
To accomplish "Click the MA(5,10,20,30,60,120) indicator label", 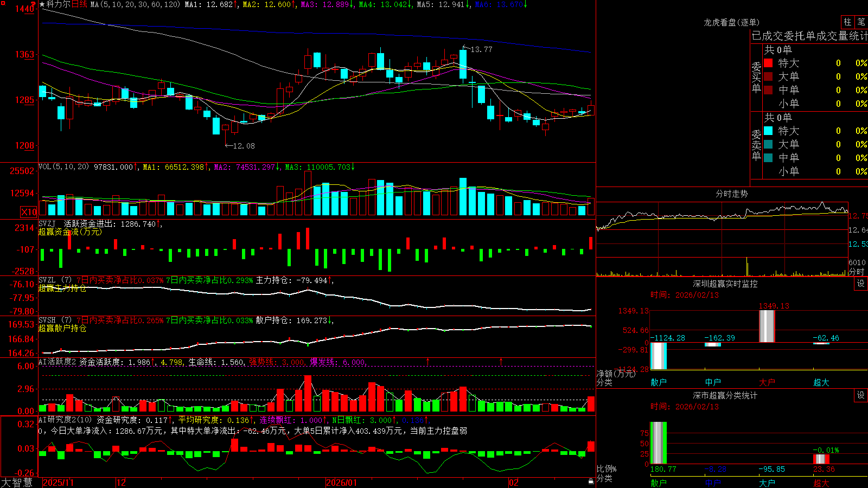I will [x=135, y=4].
